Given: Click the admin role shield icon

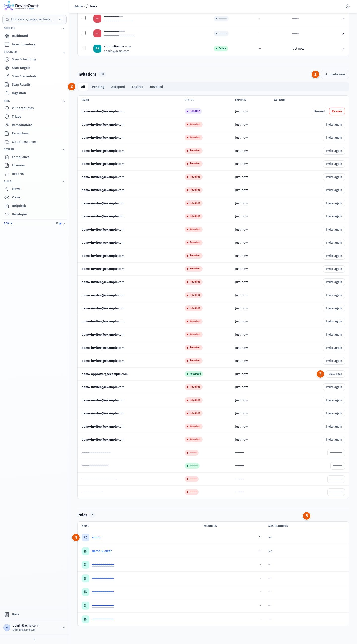Looking at the screenshot, I should click(86, 537).
